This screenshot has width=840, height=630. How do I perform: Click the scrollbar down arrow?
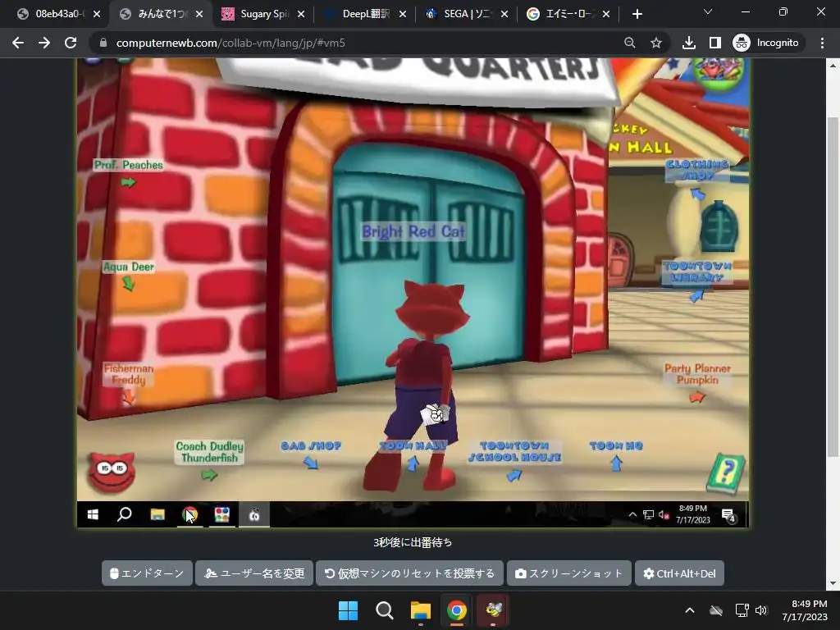(833, 584)
